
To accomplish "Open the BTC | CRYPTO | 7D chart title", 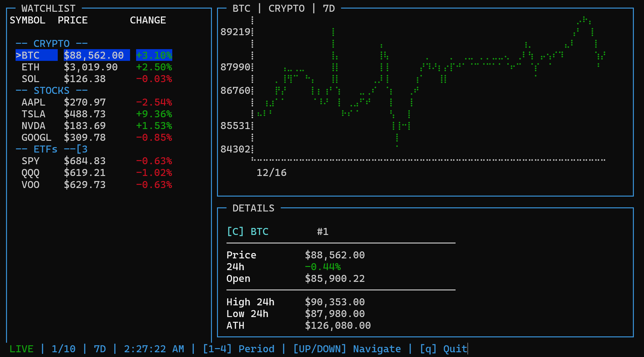I will pyautogui.click(x=283, y=8).
